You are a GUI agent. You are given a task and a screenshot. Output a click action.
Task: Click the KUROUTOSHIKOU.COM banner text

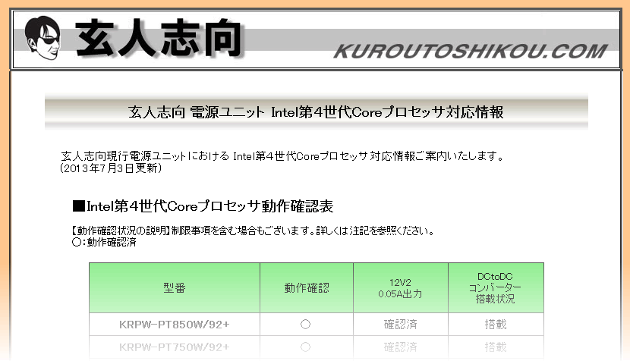[x=471, y=52]
